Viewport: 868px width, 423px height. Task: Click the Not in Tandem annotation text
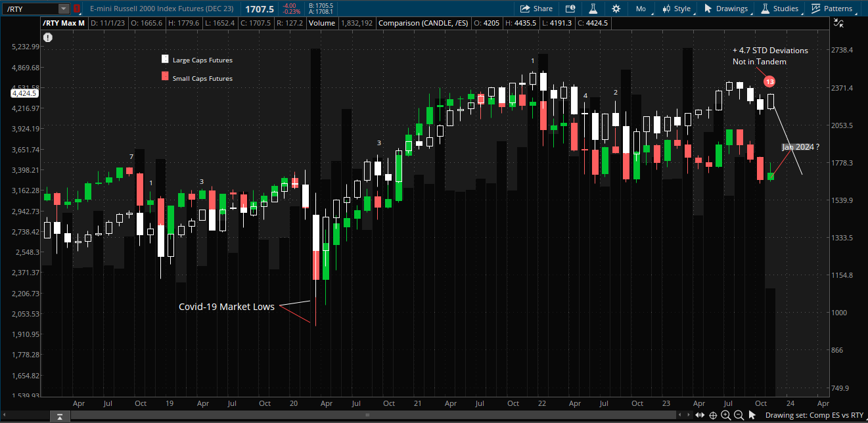pyautogui.click(x=760, y=62)
